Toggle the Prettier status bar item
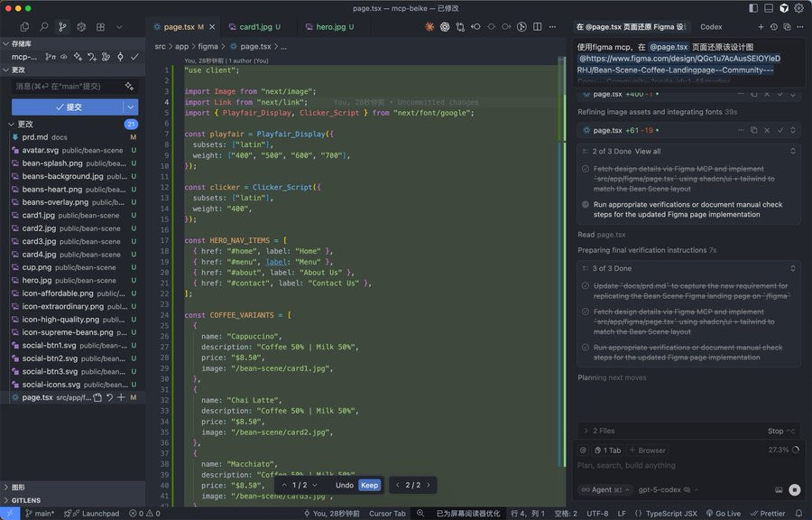 (767, 513)
